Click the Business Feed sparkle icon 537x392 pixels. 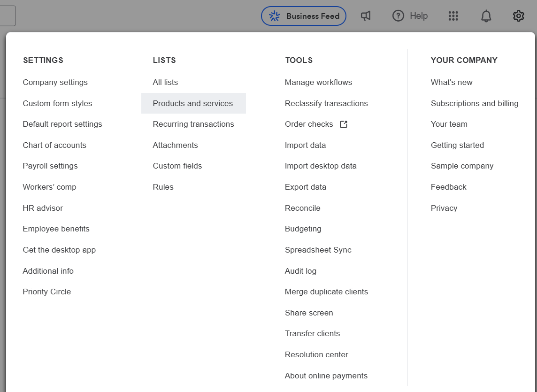274,16
